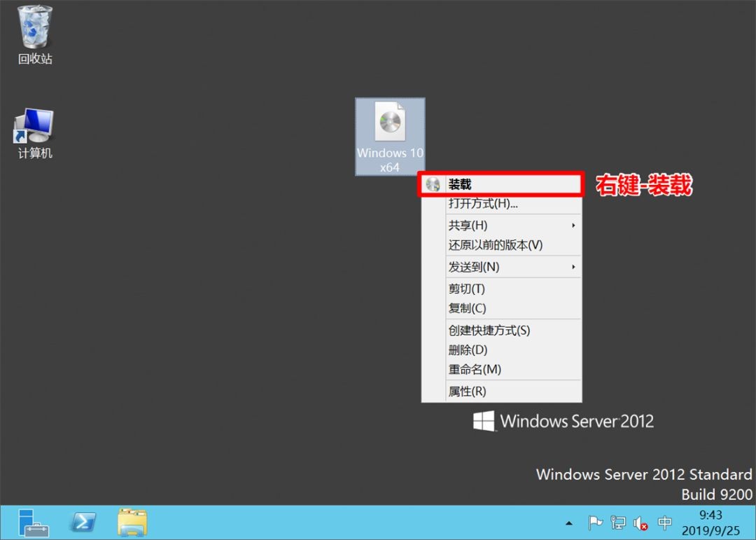Open File Explorer from the taskbar
The image size is (756, 540).
point(132,522)
